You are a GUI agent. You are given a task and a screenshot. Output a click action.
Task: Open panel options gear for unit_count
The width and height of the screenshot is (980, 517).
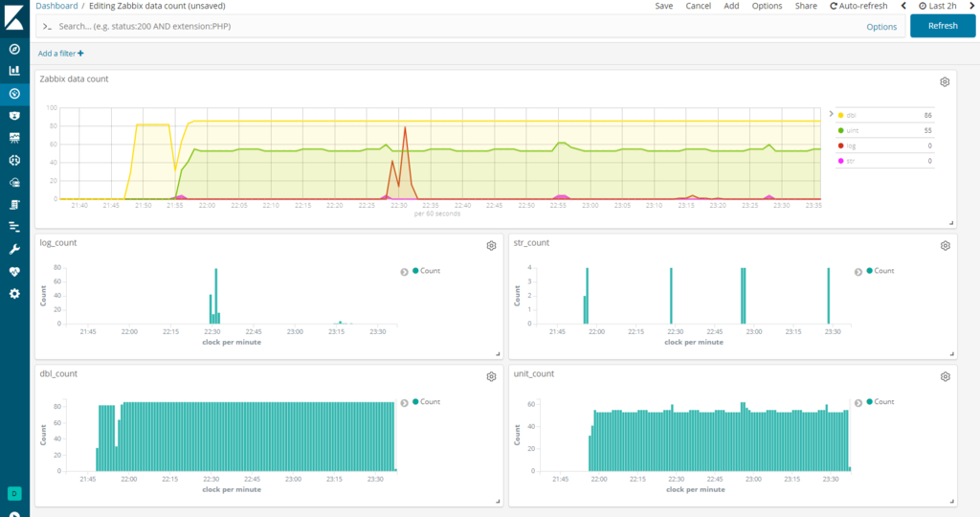[945, 376]
